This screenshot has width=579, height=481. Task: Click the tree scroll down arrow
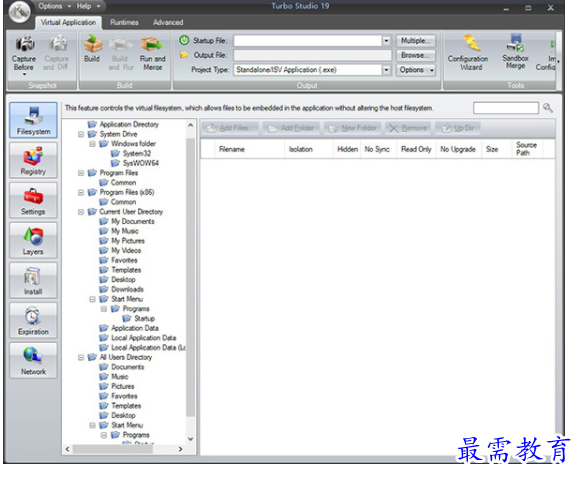[191, 439]
